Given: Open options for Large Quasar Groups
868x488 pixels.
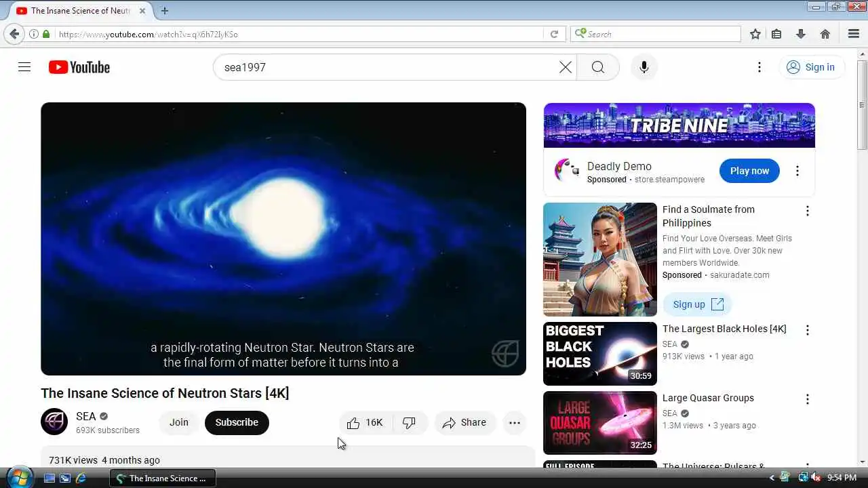Looking at the screenshot, I should (807, 399).
